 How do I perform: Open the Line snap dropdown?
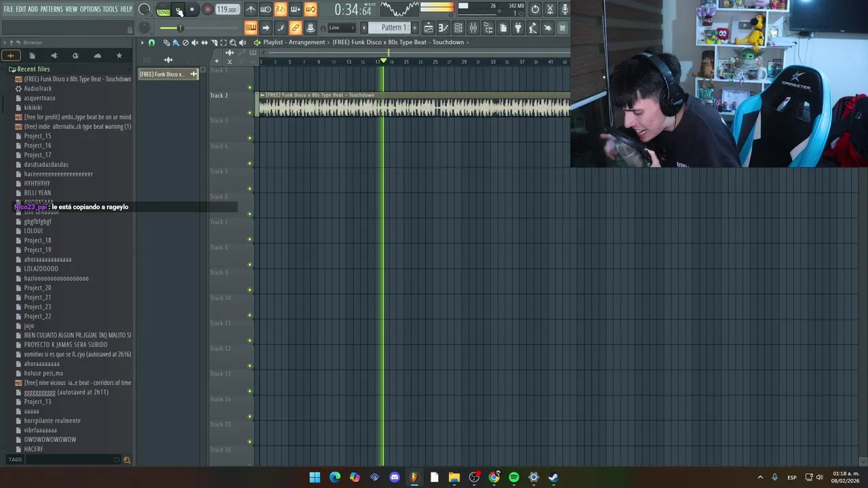(x=341, y=28)
